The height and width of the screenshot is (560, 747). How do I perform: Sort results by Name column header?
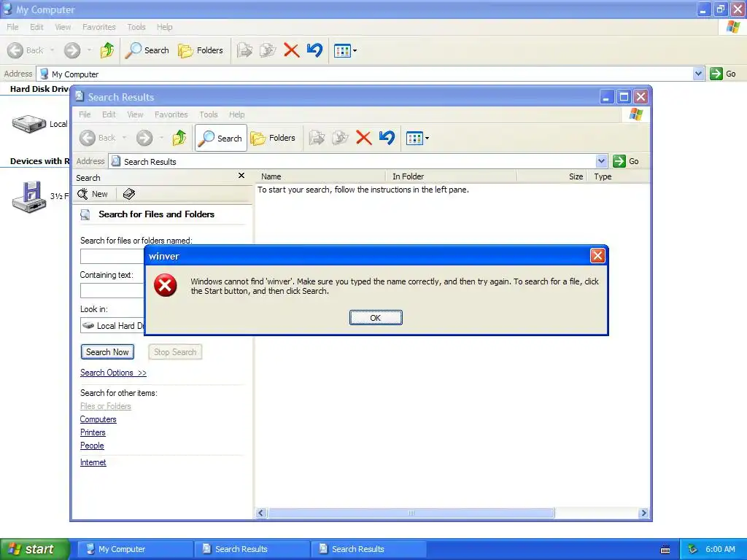pyautogui.click(x=321, y=176)
